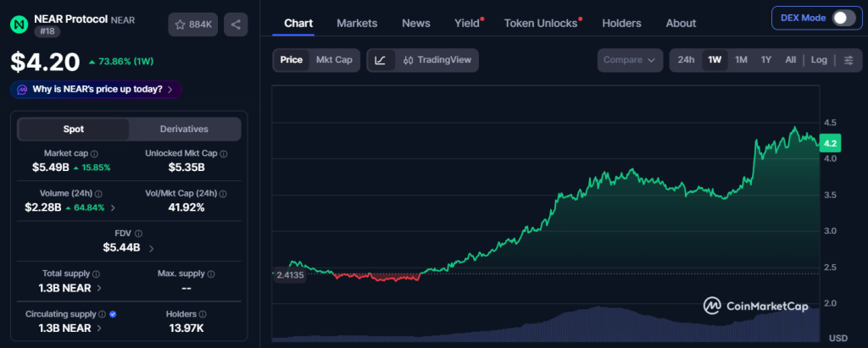Screen dimensions: 868x348
Task: Click the 41.92% Vol/Mkt Cap value
Action: (186, 207)
